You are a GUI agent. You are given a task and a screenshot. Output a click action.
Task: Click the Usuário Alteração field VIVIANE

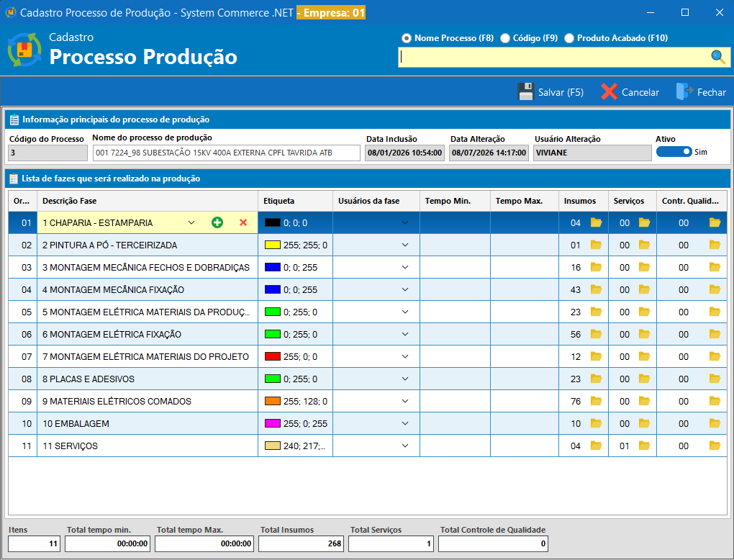point(592,153)
